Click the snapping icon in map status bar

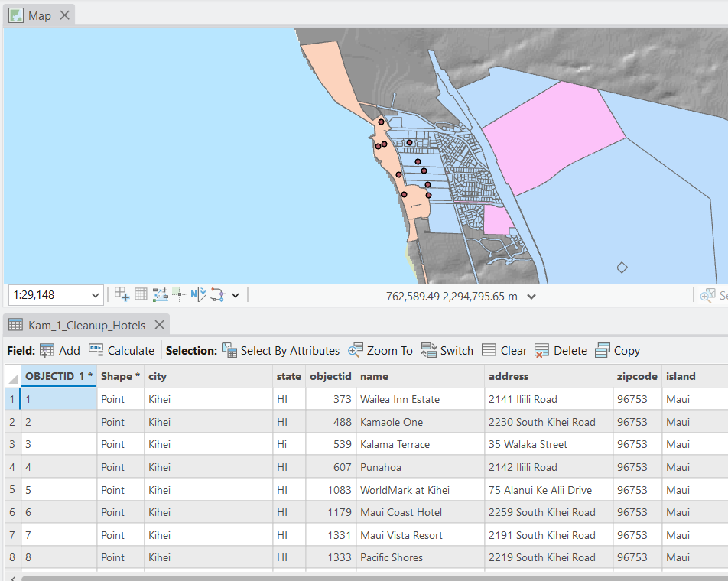122,294
